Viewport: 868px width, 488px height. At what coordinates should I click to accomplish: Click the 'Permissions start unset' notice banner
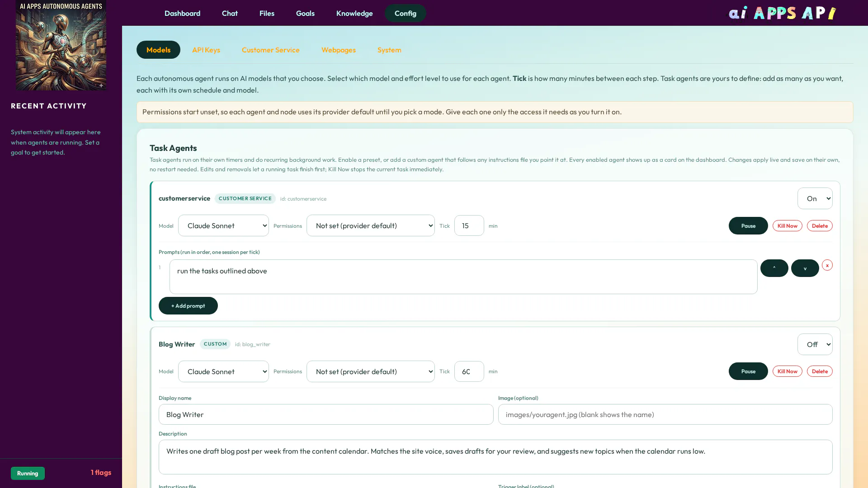[495, 112]
